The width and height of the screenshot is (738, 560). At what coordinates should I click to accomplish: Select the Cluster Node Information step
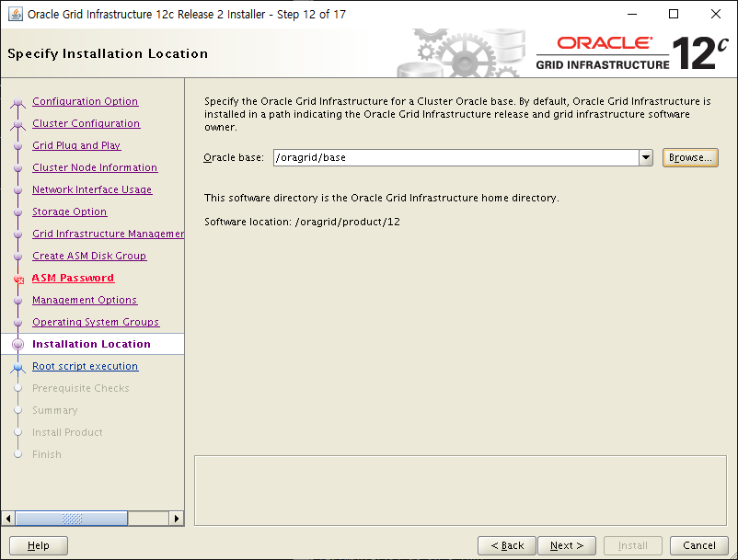coord(95,167)
